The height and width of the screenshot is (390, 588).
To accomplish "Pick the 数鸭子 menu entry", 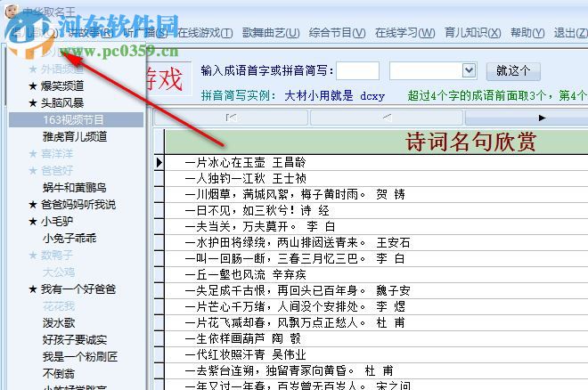I will pyautogui.click(x=76, y=256).
